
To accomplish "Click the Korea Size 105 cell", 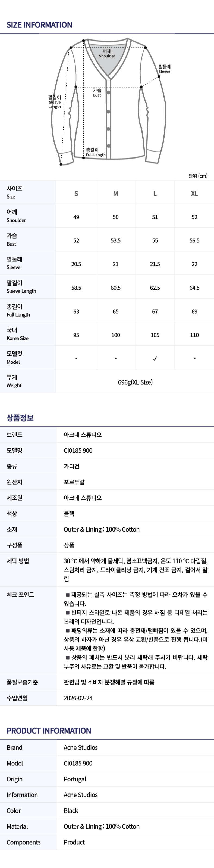I will (x=155, y=335).
